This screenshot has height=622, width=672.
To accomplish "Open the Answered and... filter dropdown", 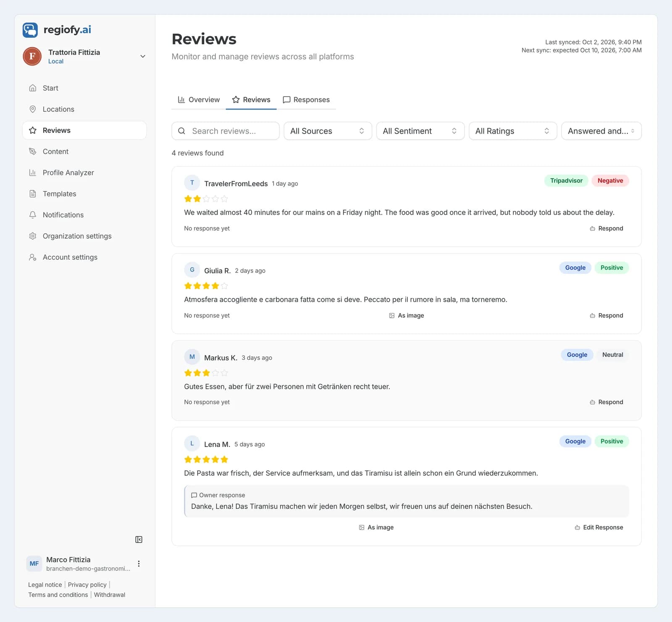I will tap(601, 131).
